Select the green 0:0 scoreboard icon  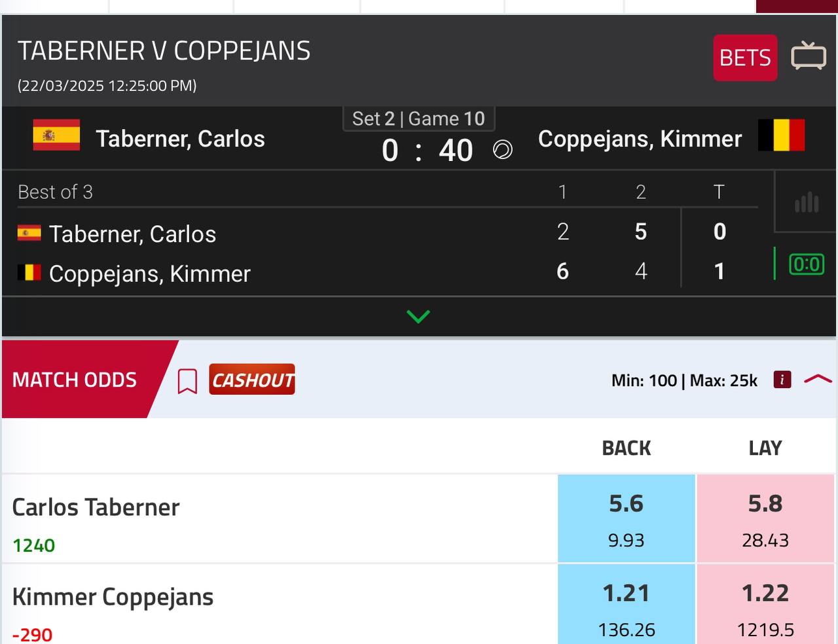click(x=807, y=264)
